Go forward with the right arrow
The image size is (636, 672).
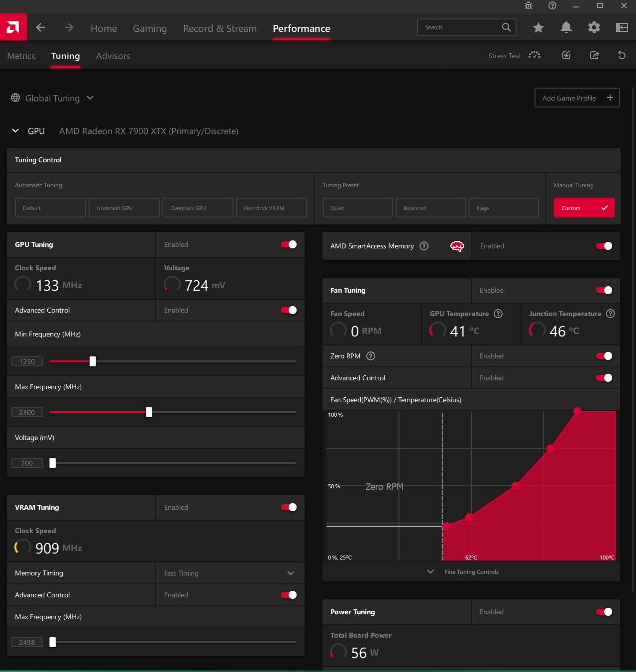pyautogui.click(x=69, y=28)
